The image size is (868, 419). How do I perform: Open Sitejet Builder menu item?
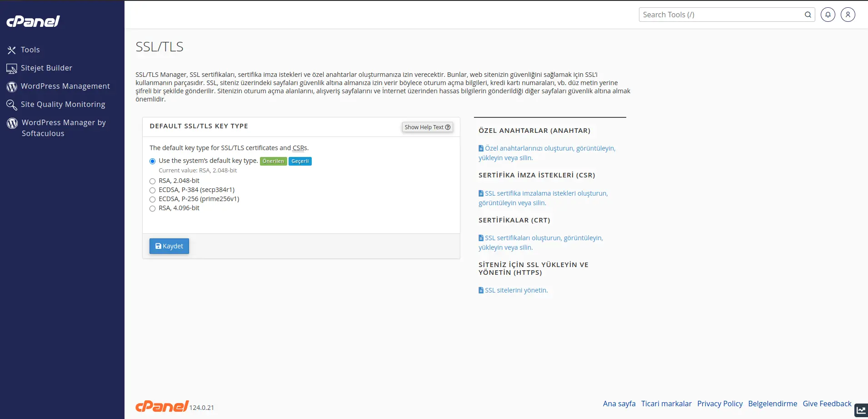(46, 68)
